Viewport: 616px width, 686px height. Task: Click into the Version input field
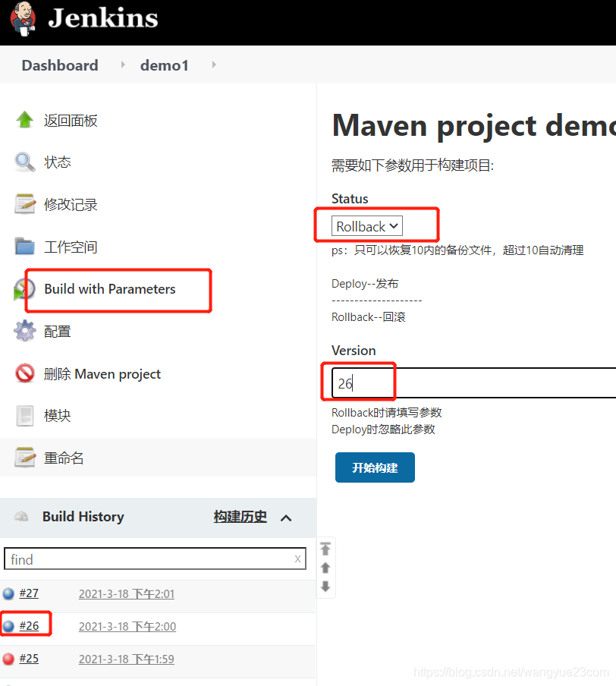tap(473, 382)
